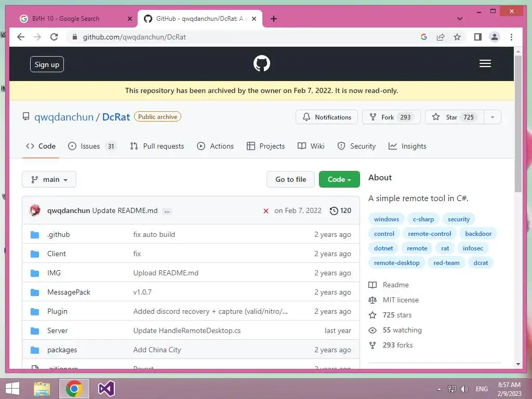Open Windows Start menu
532x399 pixels.
pos(12,389)
